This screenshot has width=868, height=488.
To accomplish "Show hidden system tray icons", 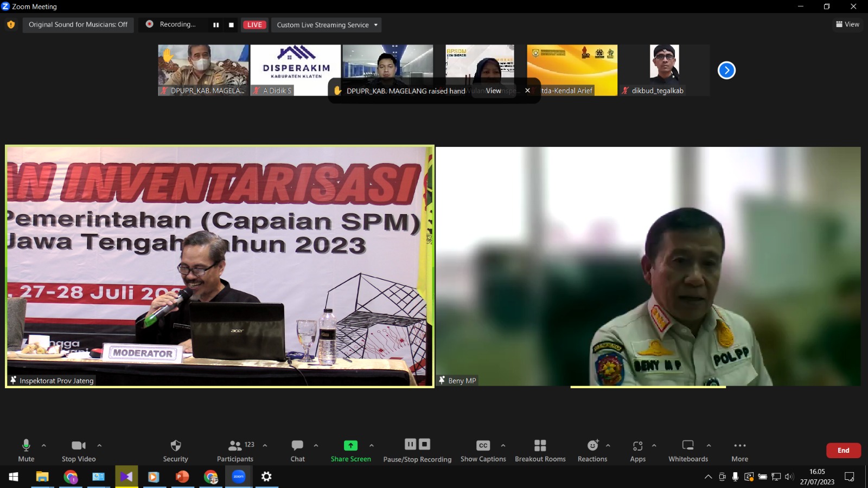I will coord(708,477).
